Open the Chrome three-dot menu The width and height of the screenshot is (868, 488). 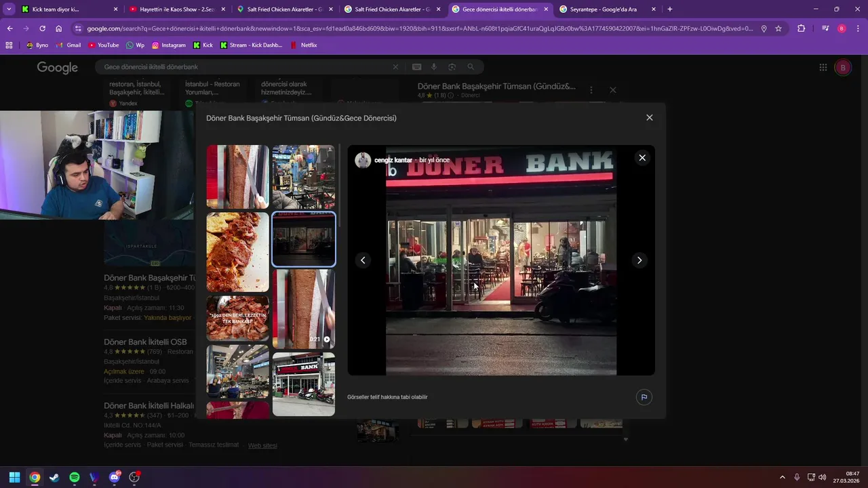pyautogui.click(x=858, y=28)
